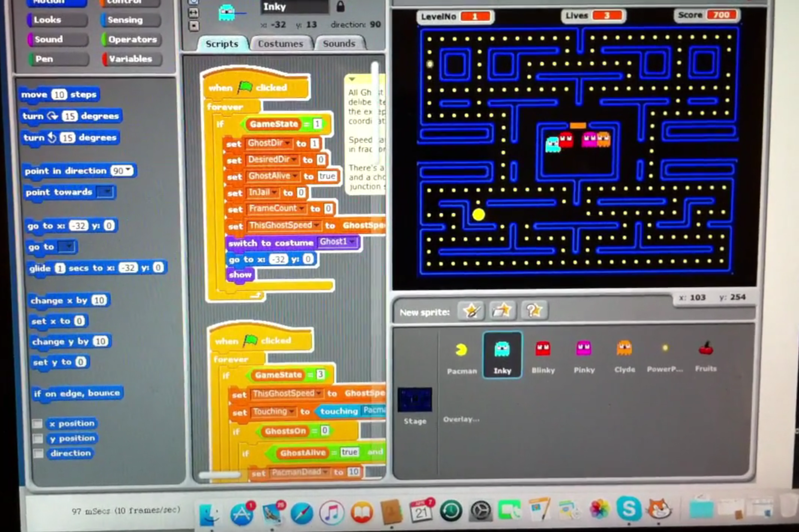Screen dimensions: 799x532
Task: Open the InJail variable dropdown
Action: pyautogui.click(x=275, y=192)
